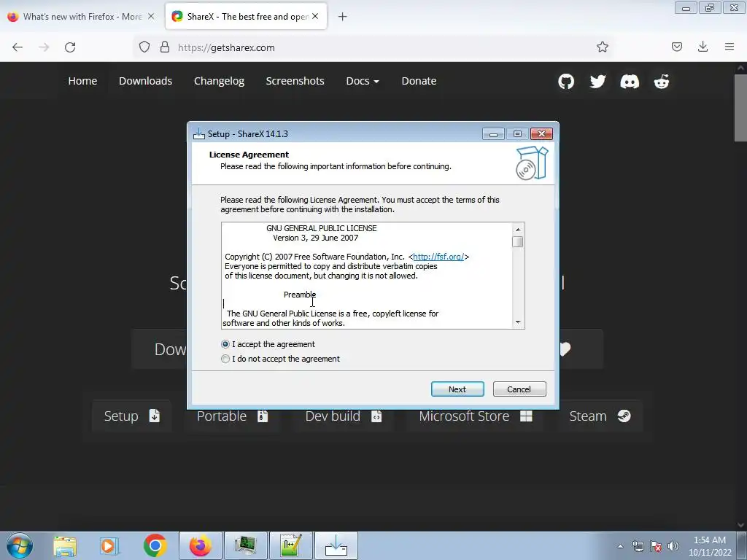The width and height of the screenshot is (747, 560).
Task: Open the Firefox downloads panel
Action: [x=703, y=47]
